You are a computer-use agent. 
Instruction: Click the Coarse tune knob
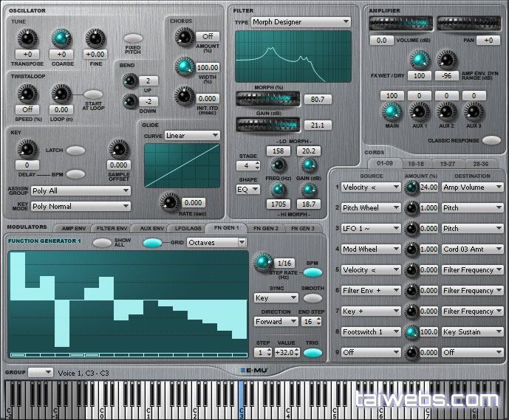tap(61, 38)
